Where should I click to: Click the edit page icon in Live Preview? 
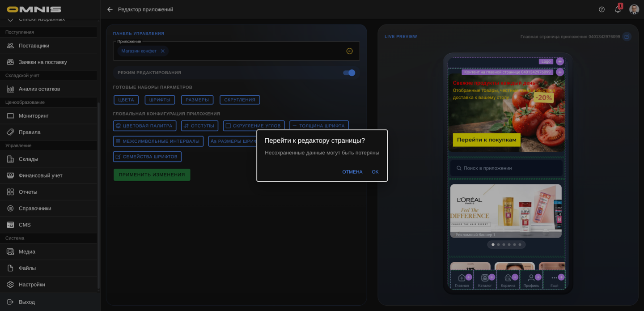point(627,37)
